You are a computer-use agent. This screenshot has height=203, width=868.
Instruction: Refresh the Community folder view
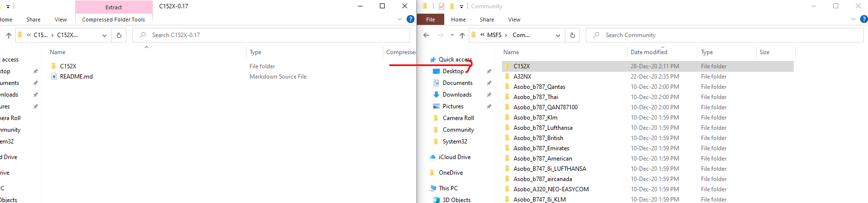573,35
